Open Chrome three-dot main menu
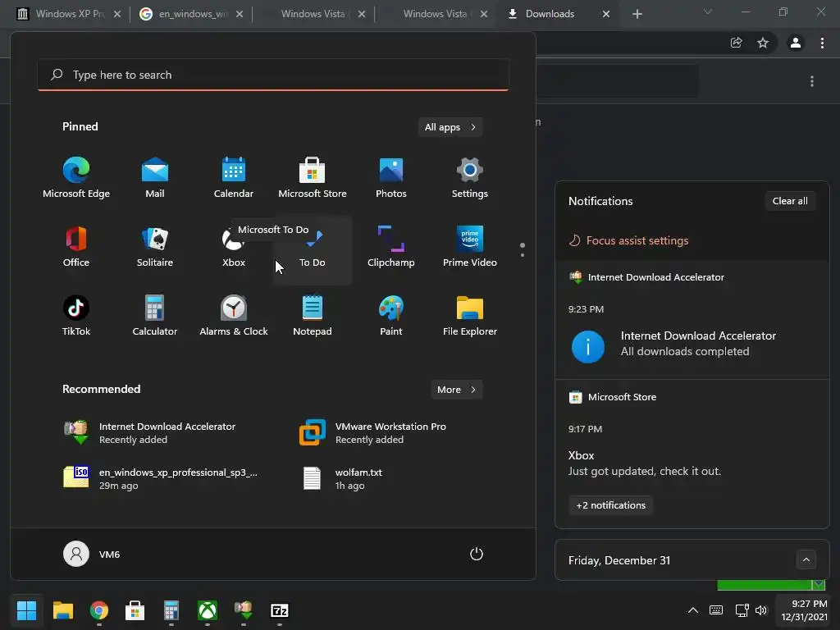Viewport: 840px width, 630px height. 822,43
